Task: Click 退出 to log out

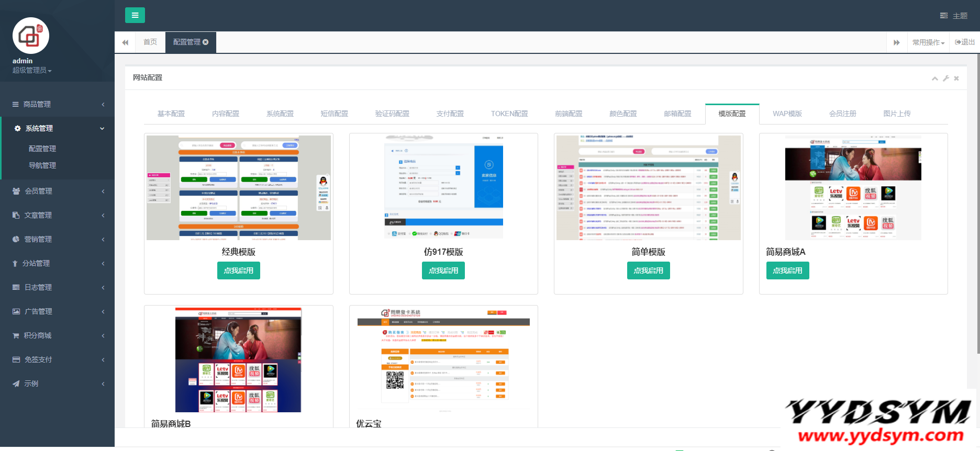Action: 965,42
